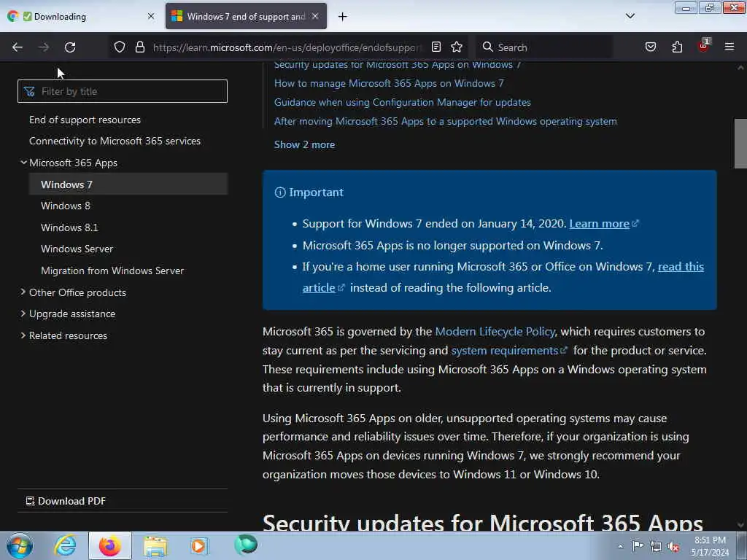This screenshot has width=747, height=560.
Task: Click Download PDF
Action: coord(66,501)
